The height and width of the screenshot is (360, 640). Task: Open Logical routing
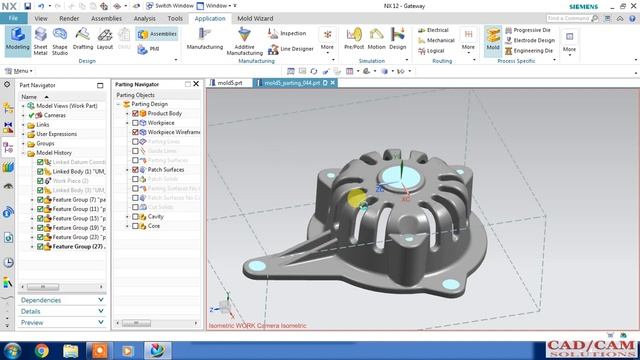(x=431, y=51)
